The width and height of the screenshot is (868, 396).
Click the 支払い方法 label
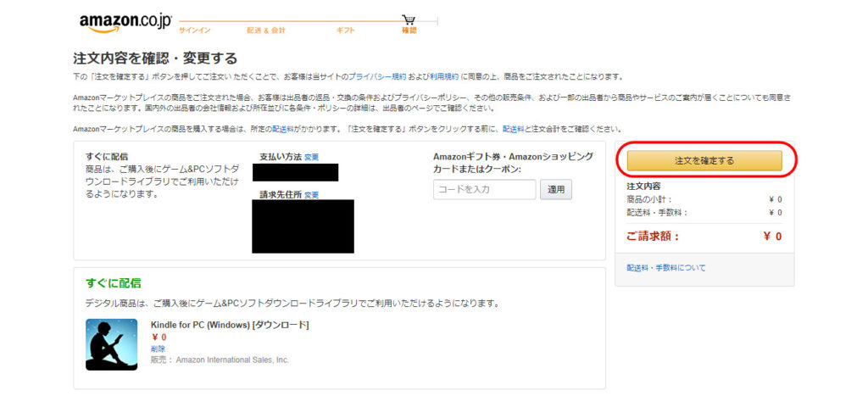pos(281,157)
